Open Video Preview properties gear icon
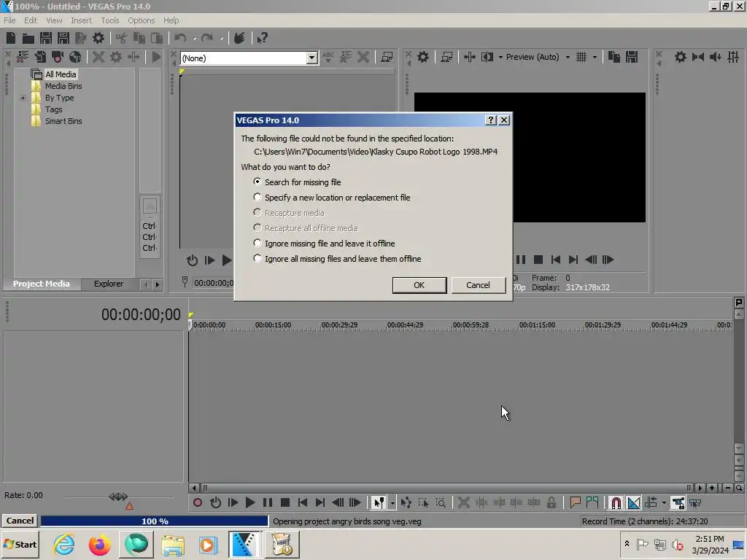Viewport: 747px width, 560px height. tap(422, 57)
